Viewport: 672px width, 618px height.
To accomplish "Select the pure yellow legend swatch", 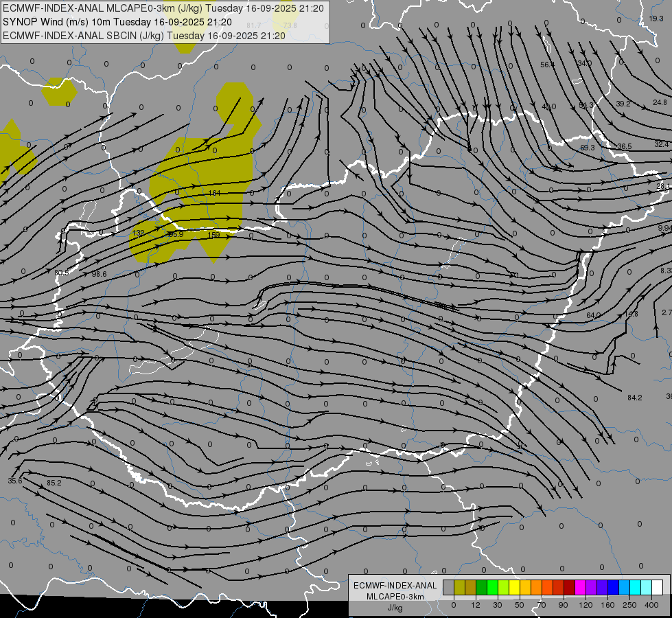I will tap(515, 587).
